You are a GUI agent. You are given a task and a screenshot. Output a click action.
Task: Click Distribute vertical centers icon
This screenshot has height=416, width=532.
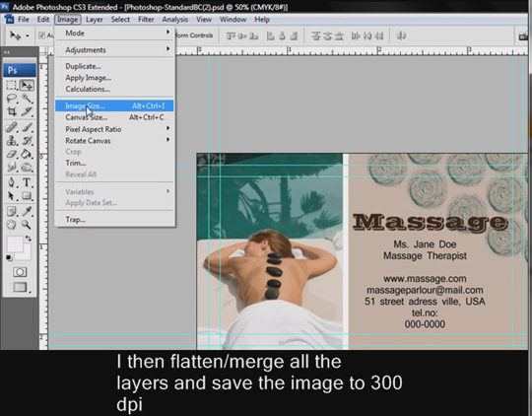(327, 35)
